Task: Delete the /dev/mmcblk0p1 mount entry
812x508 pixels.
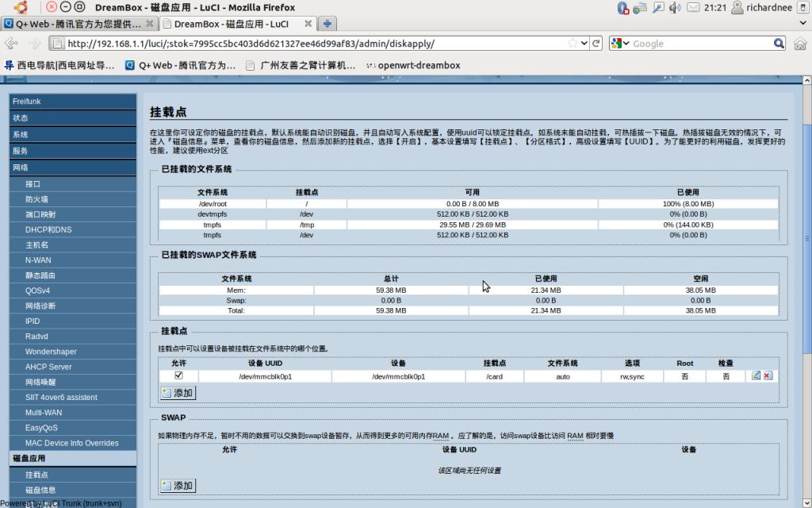Action: click(x=768, y=375)
